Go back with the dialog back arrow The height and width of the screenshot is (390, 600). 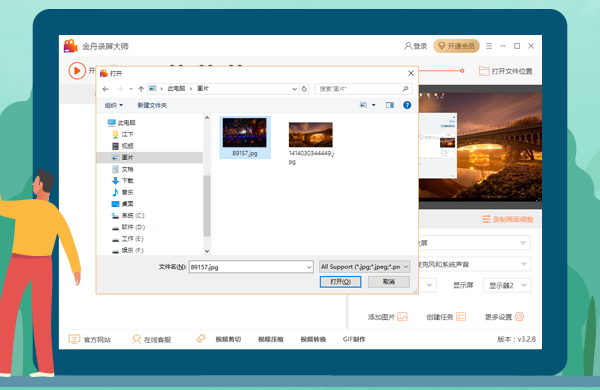(x=106, y=89)
